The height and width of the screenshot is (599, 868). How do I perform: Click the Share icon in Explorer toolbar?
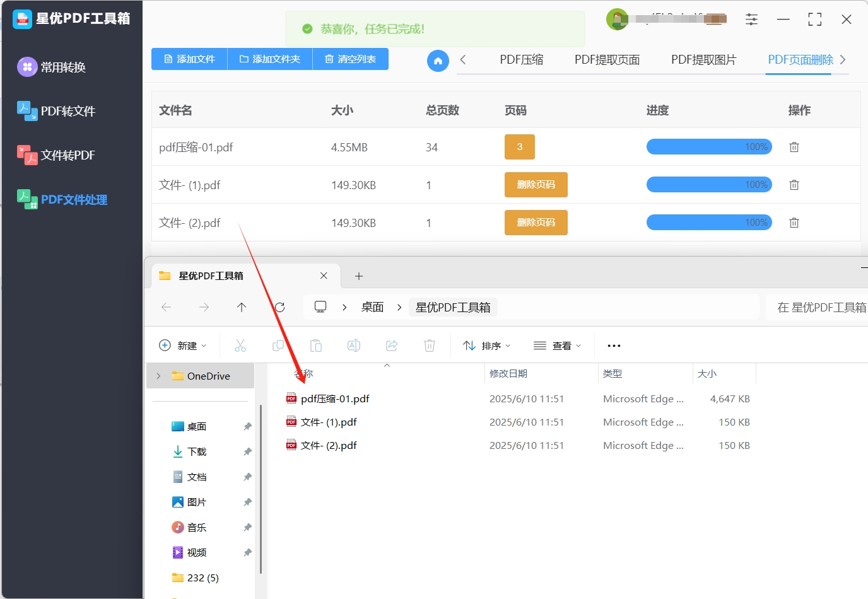(x=392, y=346)
